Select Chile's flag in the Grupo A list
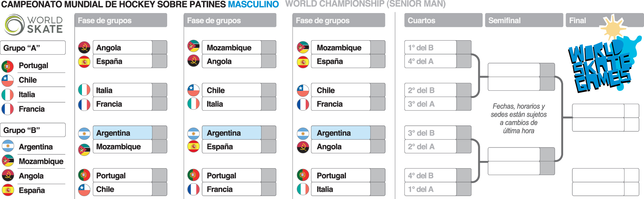Image resolution: width=644 pixels, height=199 pixels. 8,80
